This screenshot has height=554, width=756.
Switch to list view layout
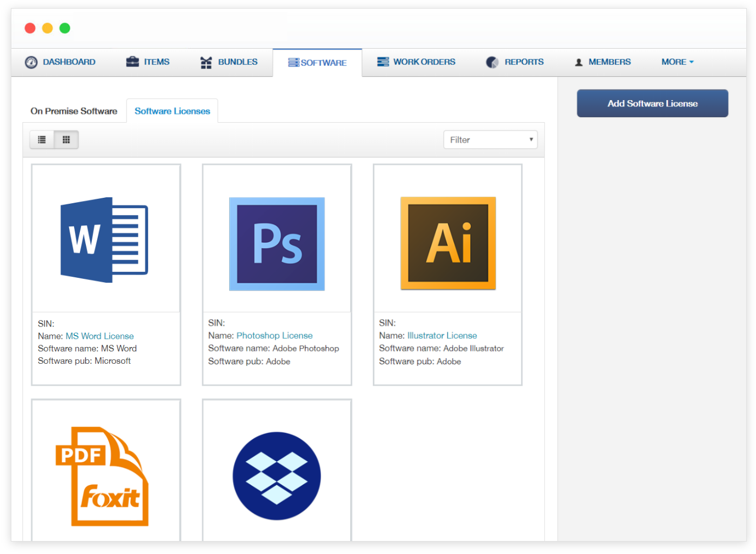(x=42, y=139)
